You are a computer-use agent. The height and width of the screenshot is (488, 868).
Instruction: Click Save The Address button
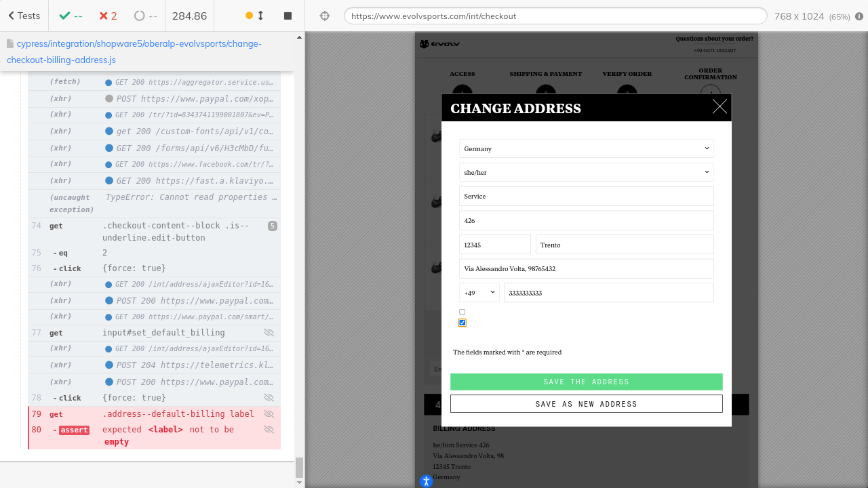tap(586, 382)
